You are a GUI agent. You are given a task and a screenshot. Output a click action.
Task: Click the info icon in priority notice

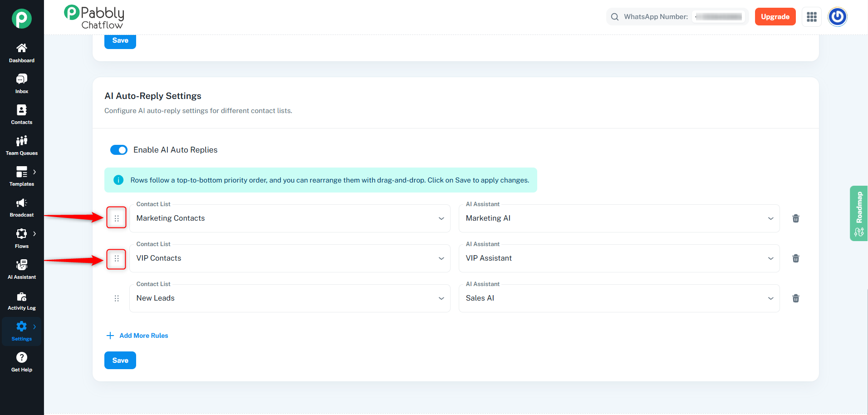point(118,180)
